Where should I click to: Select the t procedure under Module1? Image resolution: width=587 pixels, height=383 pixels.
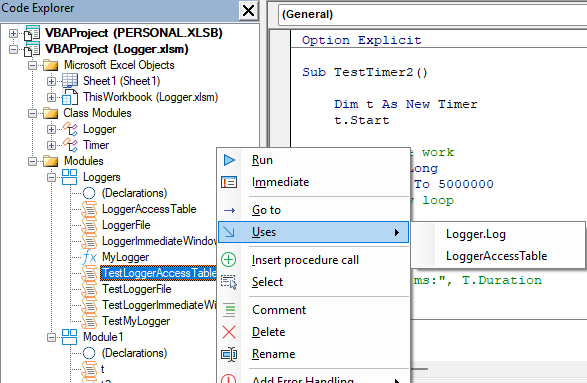pos(103,369)
